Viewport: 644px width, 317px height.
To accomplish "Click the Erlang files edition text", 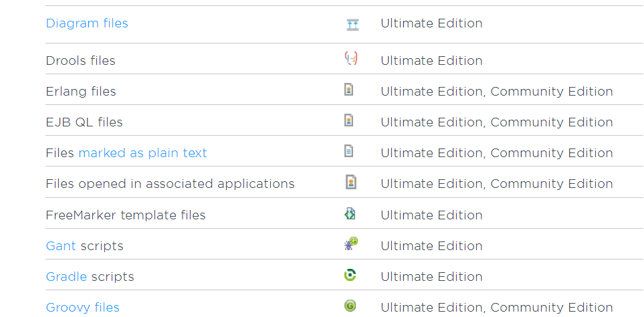I will [497, 92].
